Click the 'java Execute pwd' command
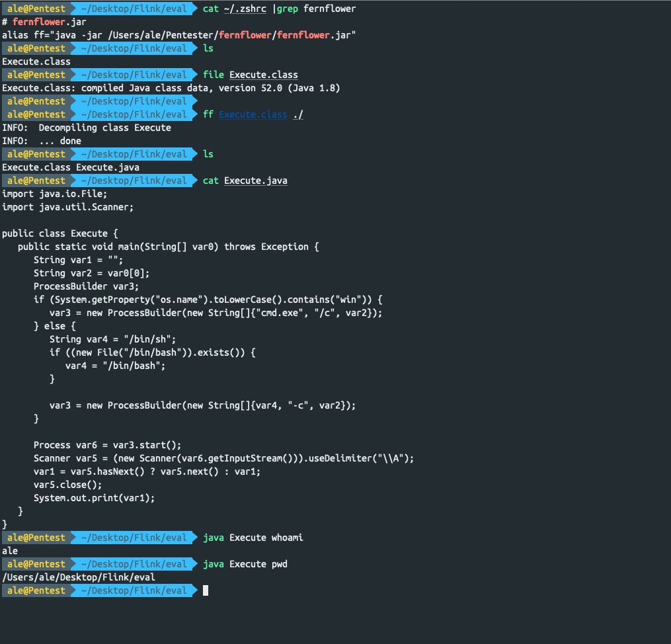The width and height of the screenshot is (671, 644). pyautogui.click(x=245, y=565)
